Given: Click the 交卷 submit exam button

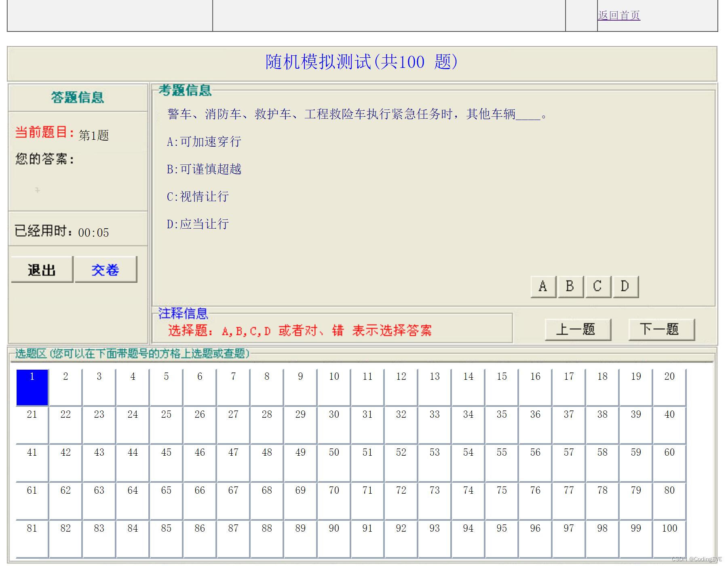Looking at the screenshot, I should pos(106,270).
